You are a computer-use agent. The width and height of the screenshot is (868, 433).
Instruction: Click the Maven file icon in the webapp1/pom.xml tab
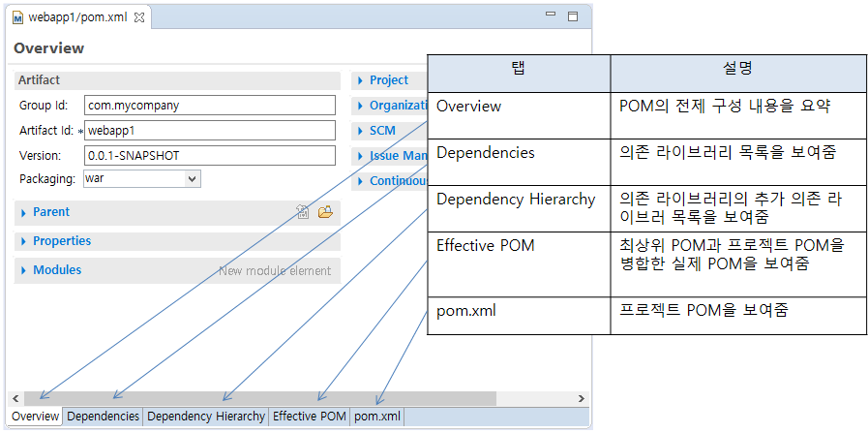coord(18,17)
